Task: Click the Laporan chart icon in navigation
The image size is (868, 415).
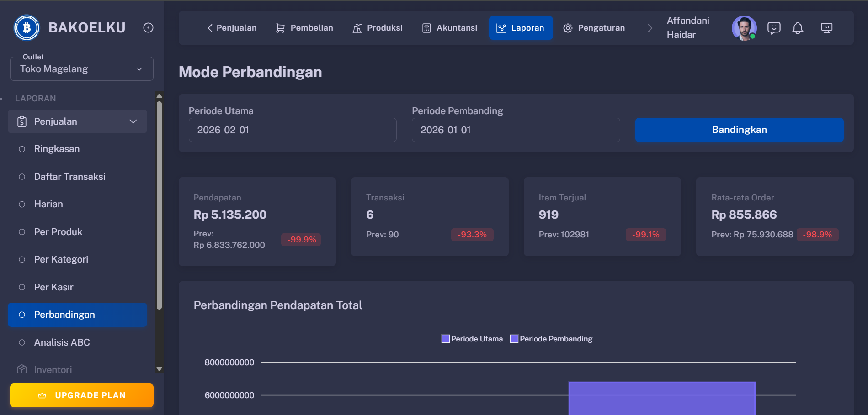Action: [502, 28]
